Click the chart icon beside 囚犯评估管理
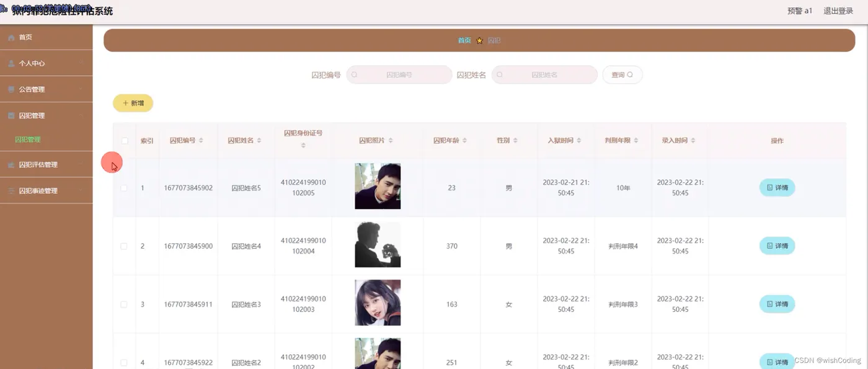The height and width of the screenshot is (369, 868). coord(11,165)
